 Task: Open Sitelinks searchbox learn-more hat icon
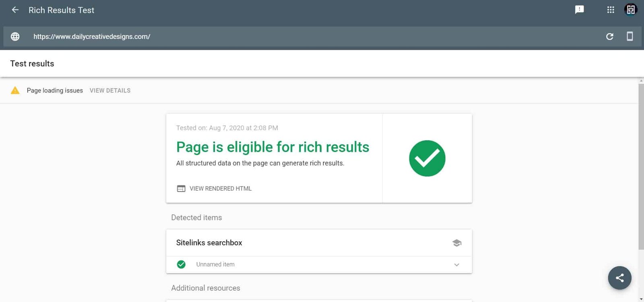point(456,243)
